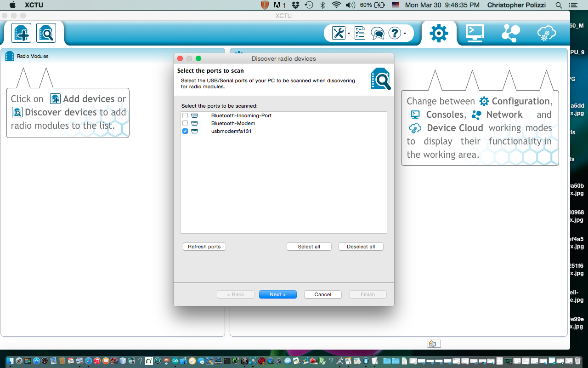The image size is (588, 368).
Task: Click Next to continue discovery
Action: (x=278, y=294)
